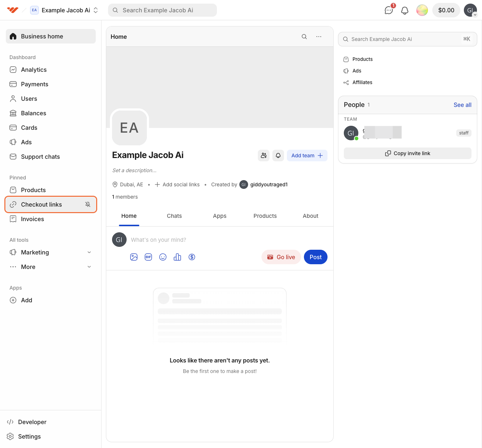The width and height of the screenshot is (482, 448).
Task: Open Invoices in pinned section
Action: pos(51,219)
